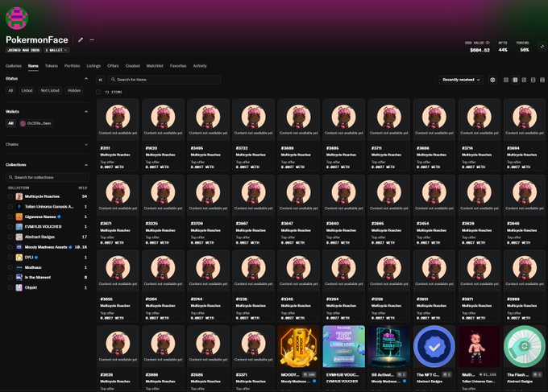Select the highlighted grid view icon

tap(515, 80)
